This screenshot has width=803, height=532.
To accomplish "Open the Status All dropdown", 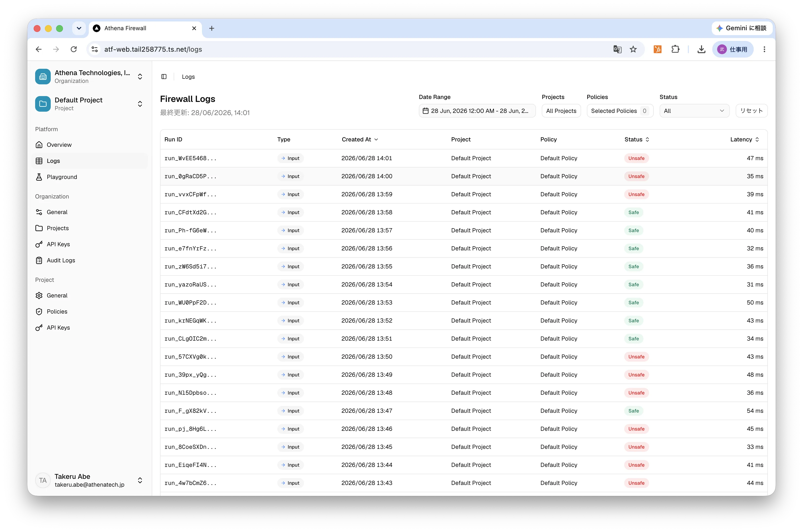I will 694,111.
